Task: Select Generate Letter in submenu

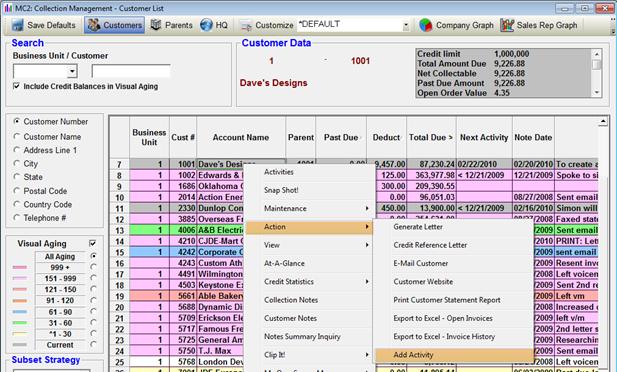Action: 418,227
